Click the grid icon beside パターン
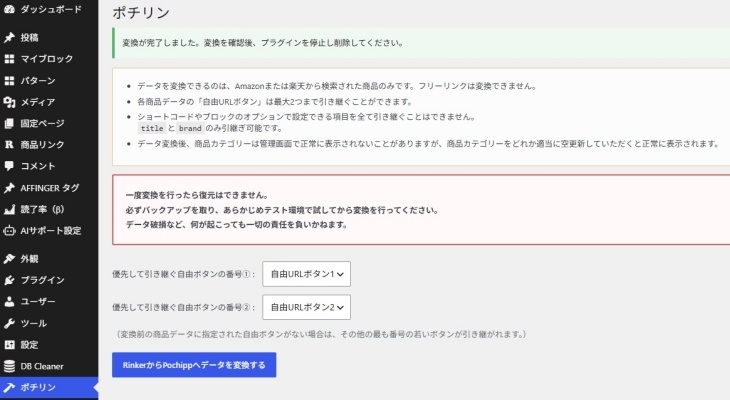This screenshot has height=400, width=730. click(x=9, y=81)
